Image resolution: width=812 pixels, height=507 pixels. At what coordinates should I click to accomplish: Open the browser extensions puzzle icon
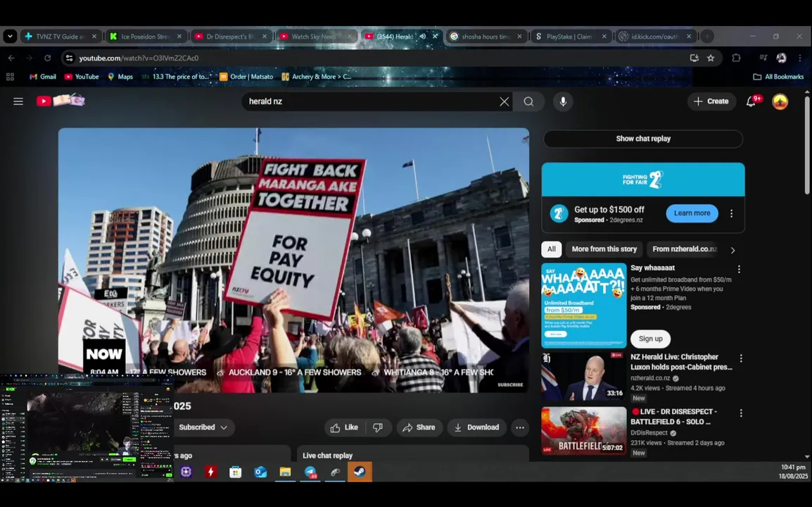click(736, 58)
